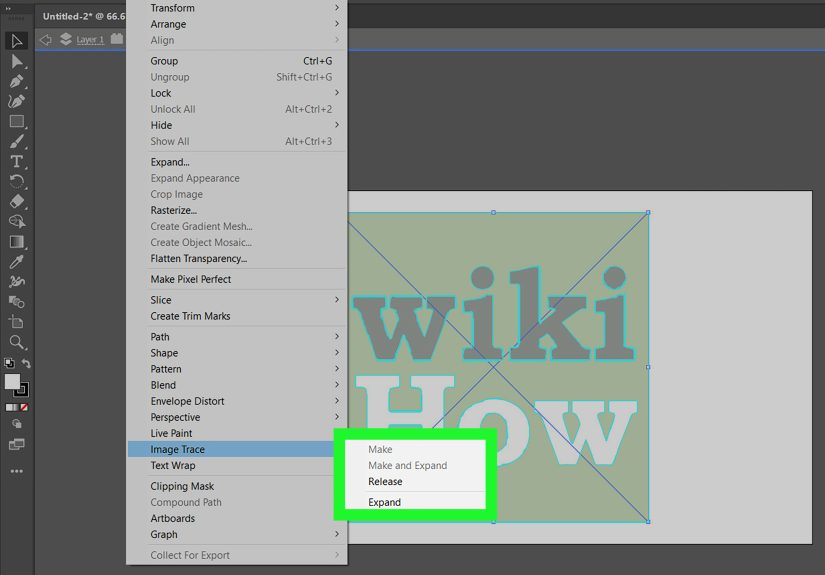This screenshot has width=825, height=575.
Task: Choose Release in Image Trace submenu
Action: [x=415, y=481]
